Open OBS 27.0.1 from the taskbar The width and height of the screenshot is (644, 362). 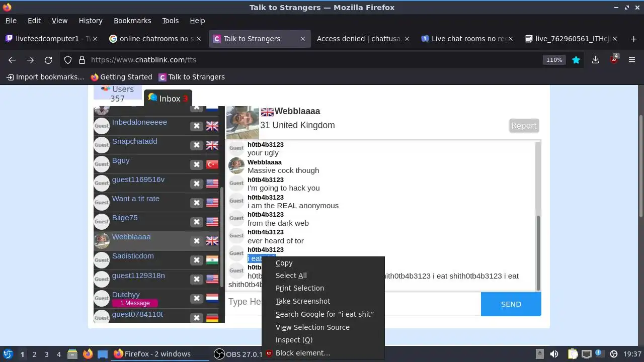pyautogui.click(x=237, y=354)
